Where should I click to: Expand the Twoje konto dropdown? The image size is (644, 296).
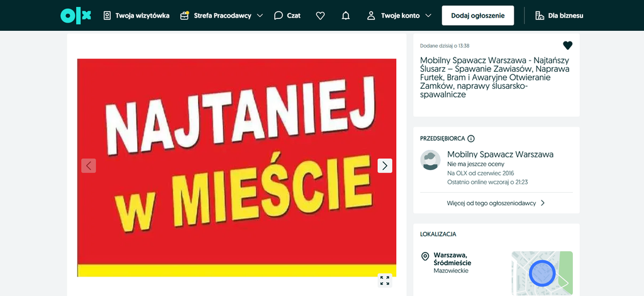pos(399,16)
